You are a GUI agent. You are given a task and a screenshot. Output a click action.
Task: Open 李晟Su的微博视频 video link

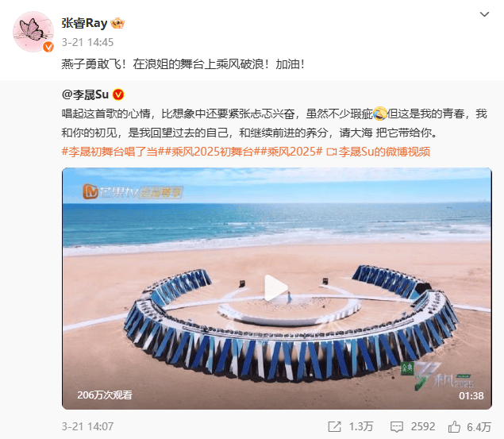(x=379, y=152)
